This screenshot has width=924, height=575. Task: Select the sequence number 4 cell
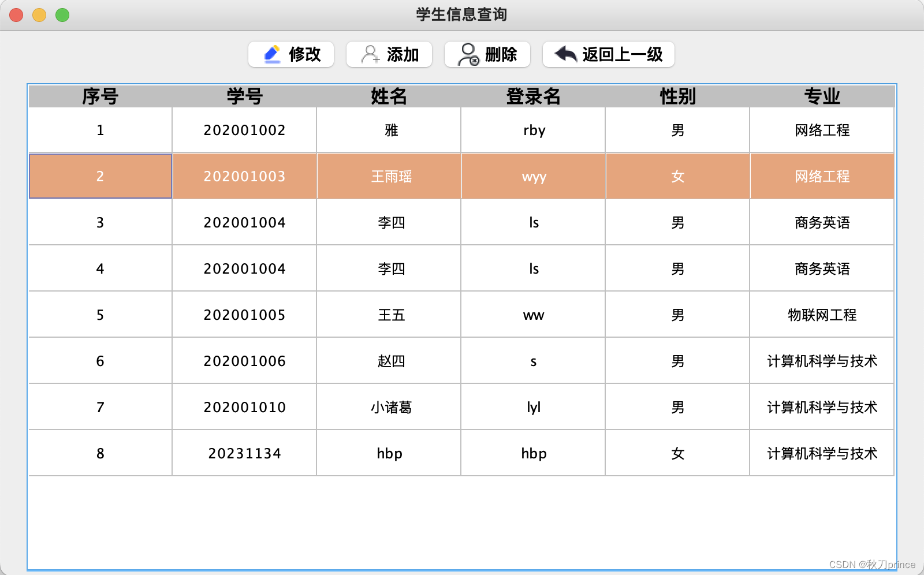(x=100, y=268)
